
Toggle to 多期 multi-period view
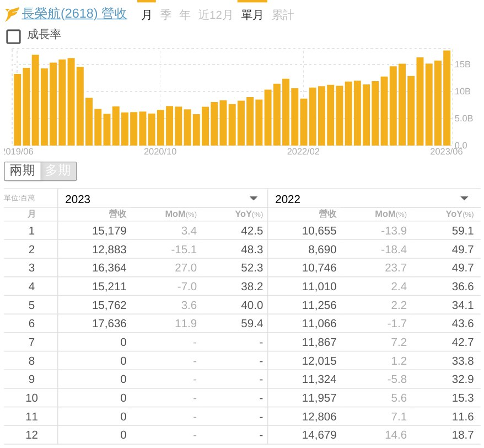(58, 171)
